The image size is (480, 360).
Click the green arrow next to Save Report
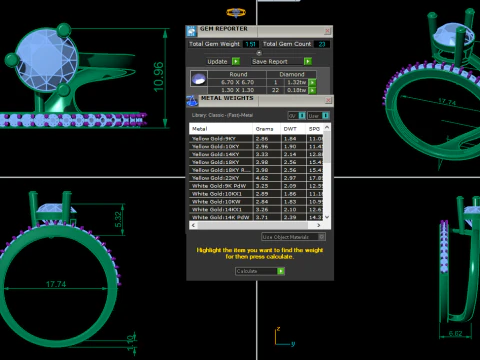308,61
